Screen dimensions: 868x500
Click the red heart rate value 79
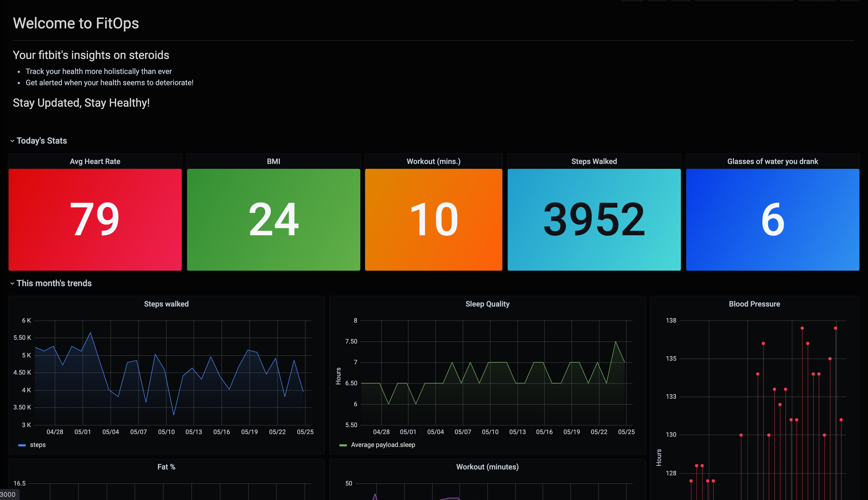click(x=95, y=219)
